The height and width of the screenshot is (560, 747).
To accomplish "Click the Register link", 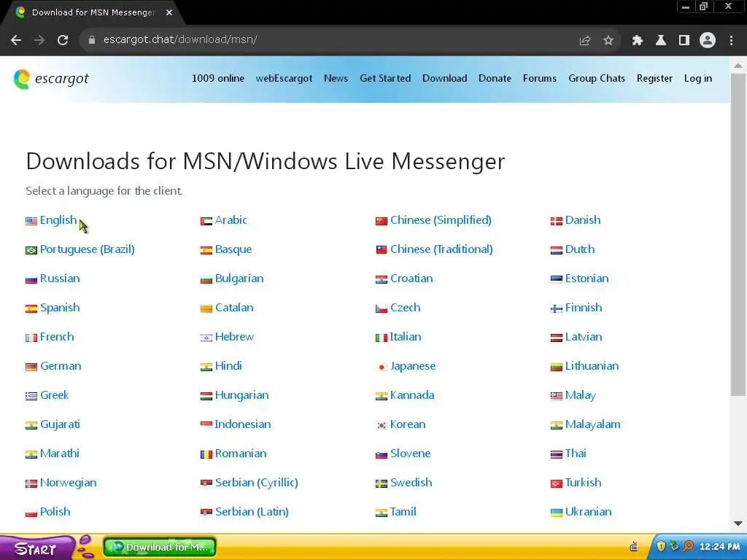I will [654, 79].
